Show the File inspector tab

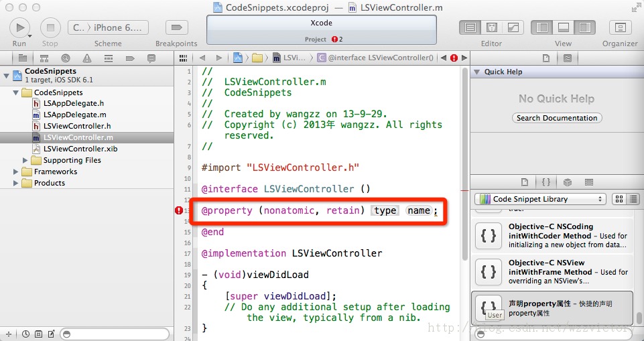[x=546, y=58]
